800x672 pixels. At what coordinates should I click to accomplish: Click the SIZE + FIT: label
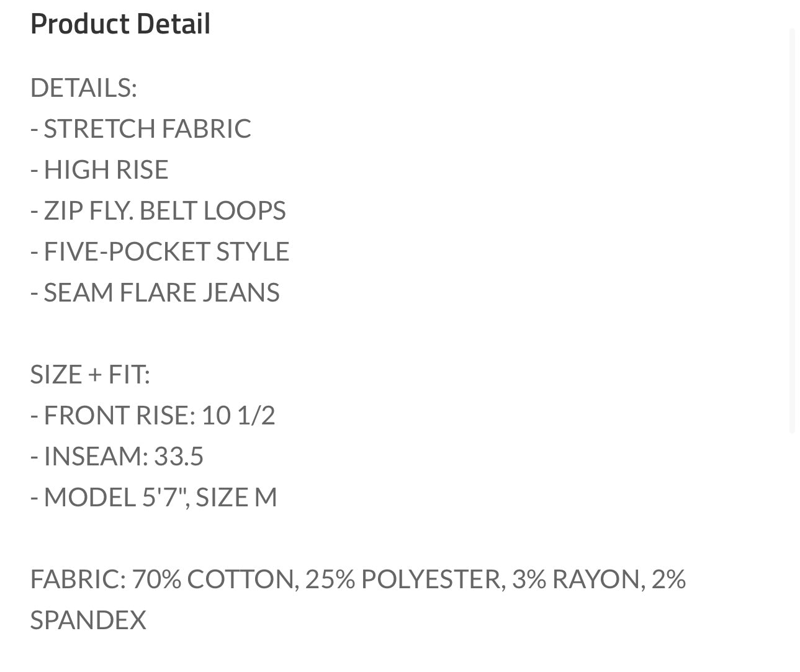(x=90, y=374)
